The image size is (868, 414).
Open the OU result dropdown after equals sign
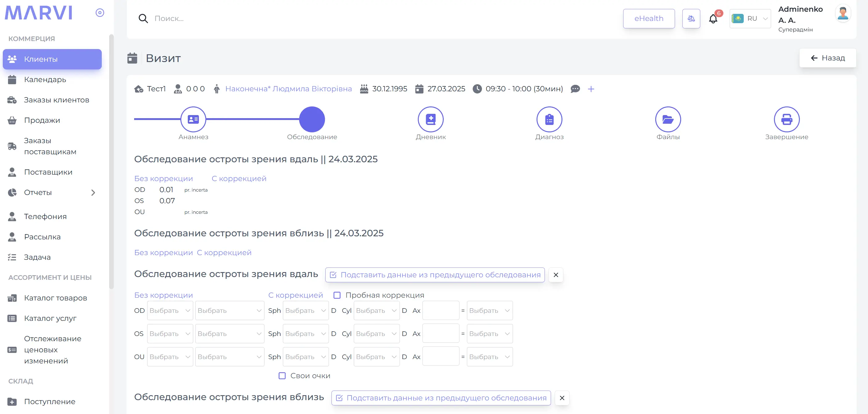point(490,357)
